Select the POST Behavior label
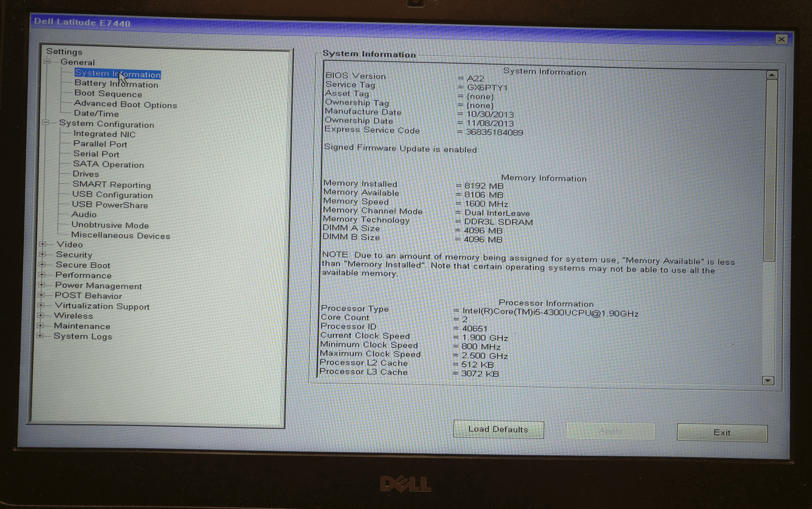The height and width of the screenshot is (509, 812). coord(88,296)
